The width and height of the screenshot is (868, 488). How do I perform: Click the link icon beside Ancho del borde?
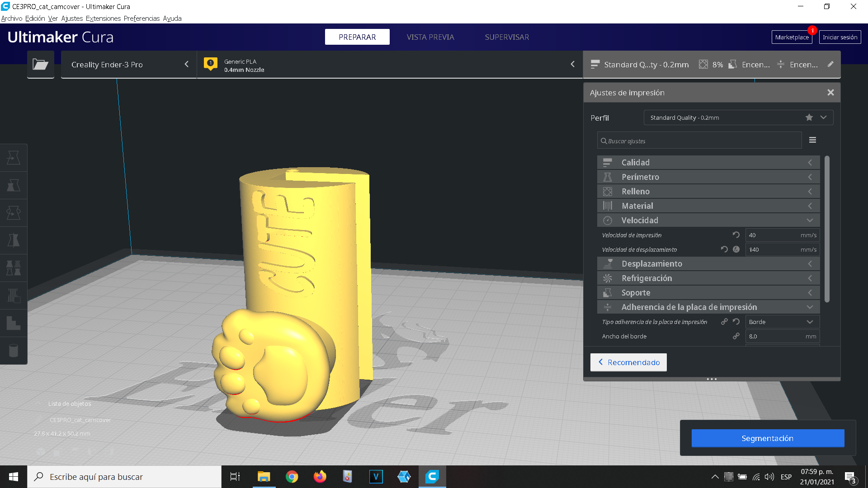[x=736, y=336]
